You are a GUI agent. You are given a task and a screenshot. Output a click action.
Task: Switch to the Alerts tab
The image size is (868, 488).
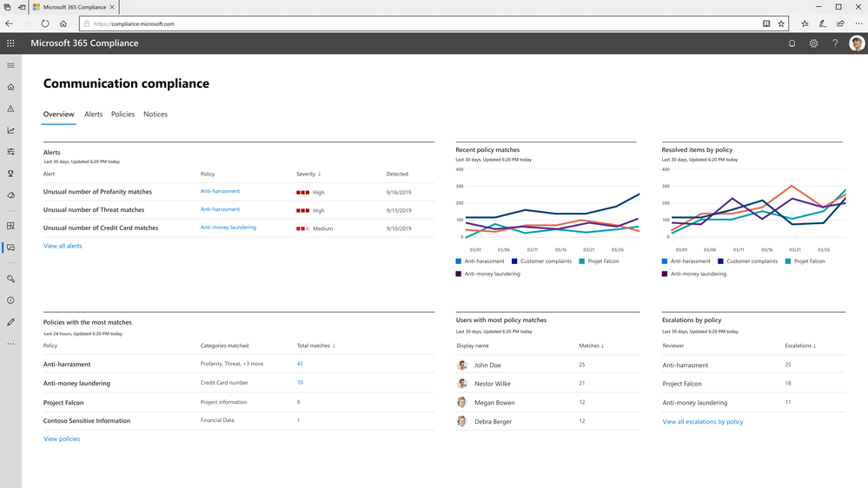93,114
